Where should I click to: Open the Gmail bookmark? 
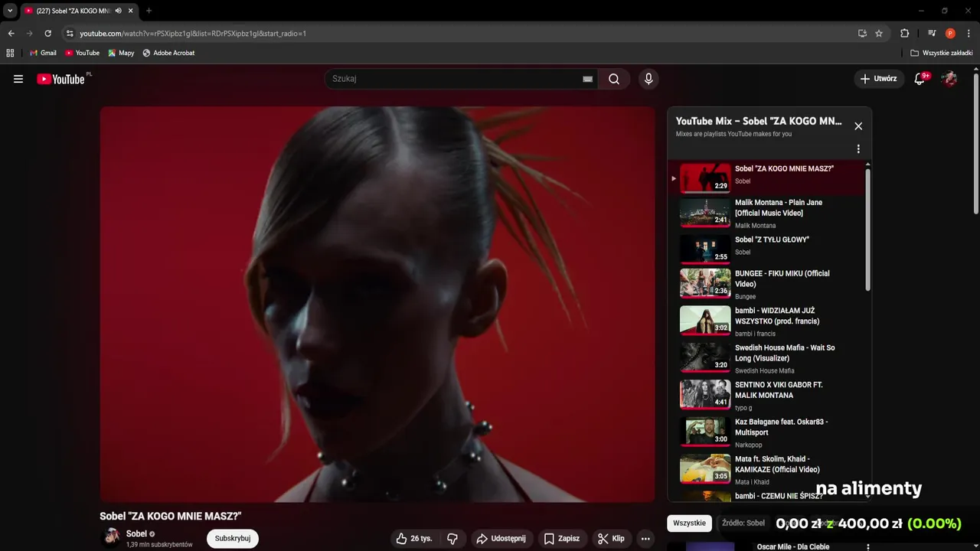tap(43, 53)
